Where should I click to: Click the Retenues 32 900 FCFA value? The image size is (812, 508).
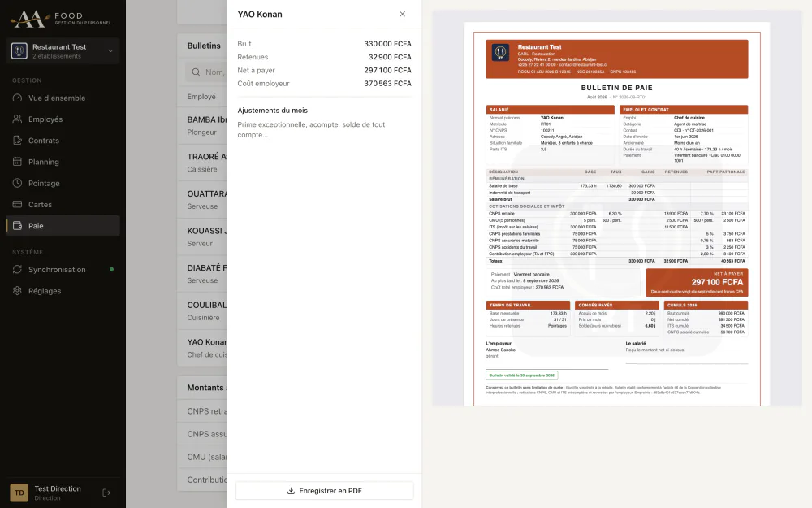(390, 57)
